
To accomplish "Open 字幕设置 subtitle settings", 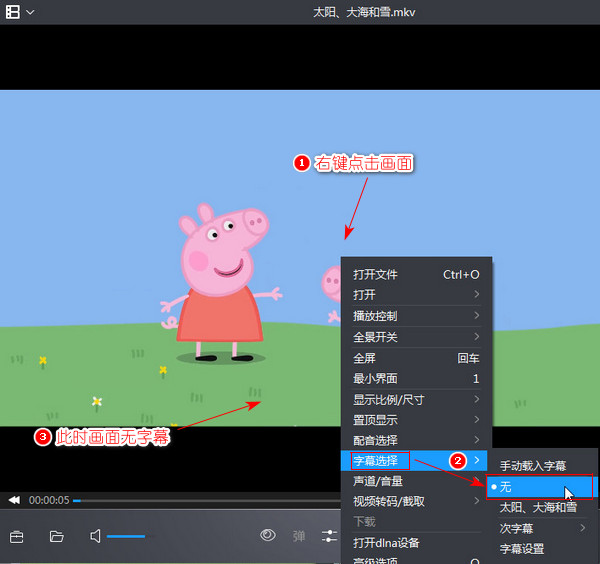I will (x=541, y=549).
